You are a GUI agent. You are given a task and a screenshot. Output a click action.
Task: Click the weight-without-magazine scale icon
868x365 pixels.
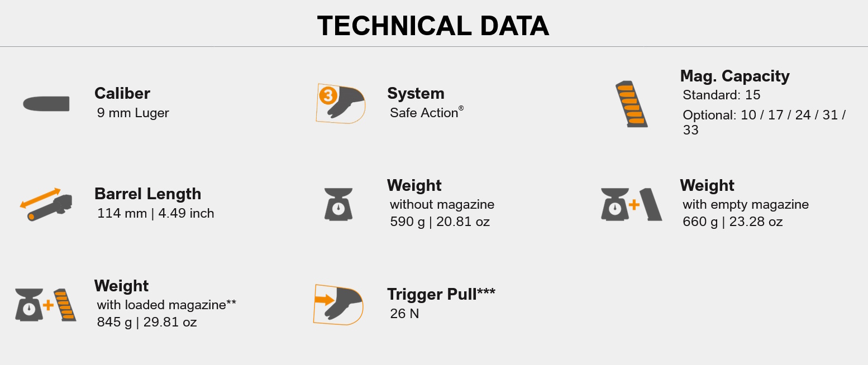[x=338, y=204]
